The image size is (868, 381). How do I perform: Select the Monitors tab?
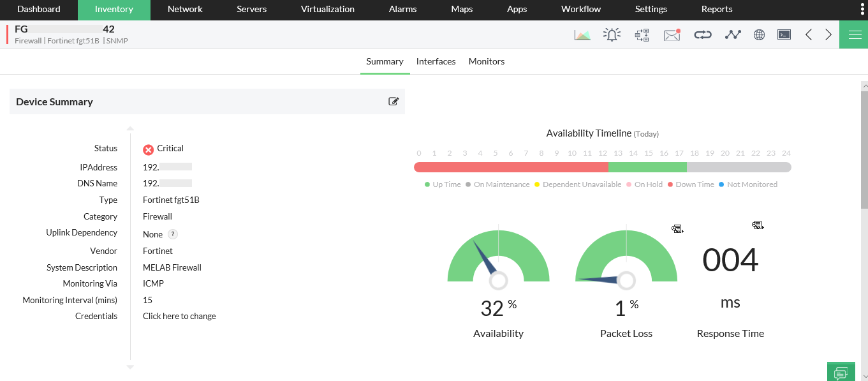click(486, 61)
